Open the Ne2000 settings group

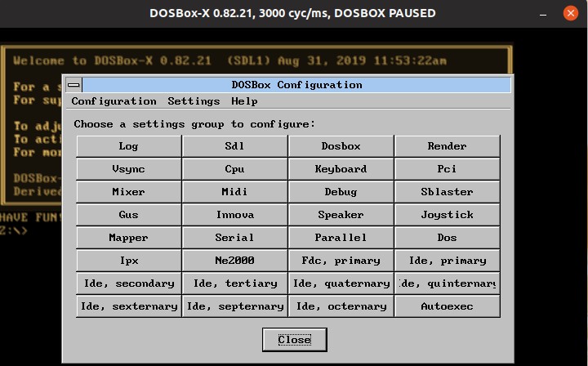pyautogui.click(x=234, y=261)
